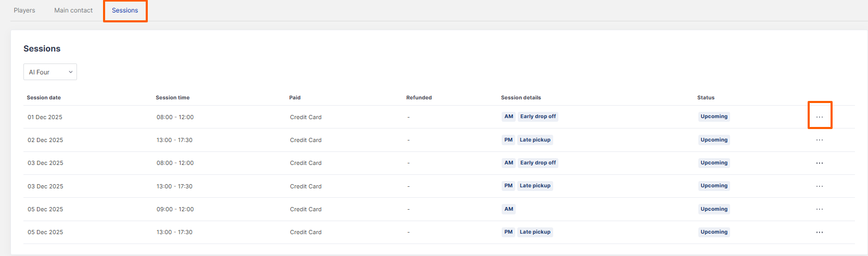868x256 pixels.
Task: Switch to the Main contact tab
Action: (73, 10)
